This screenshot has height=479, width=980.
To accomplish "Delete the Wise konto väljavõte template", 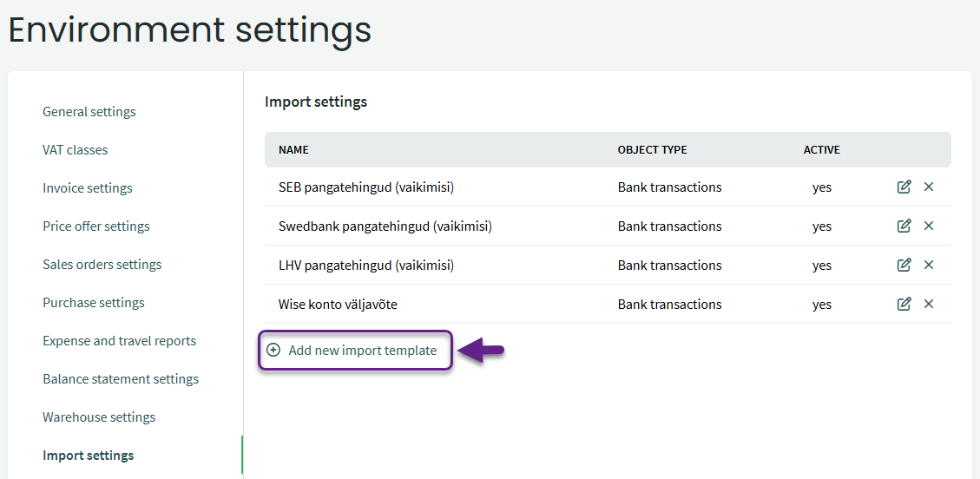I will click(929, 304).
